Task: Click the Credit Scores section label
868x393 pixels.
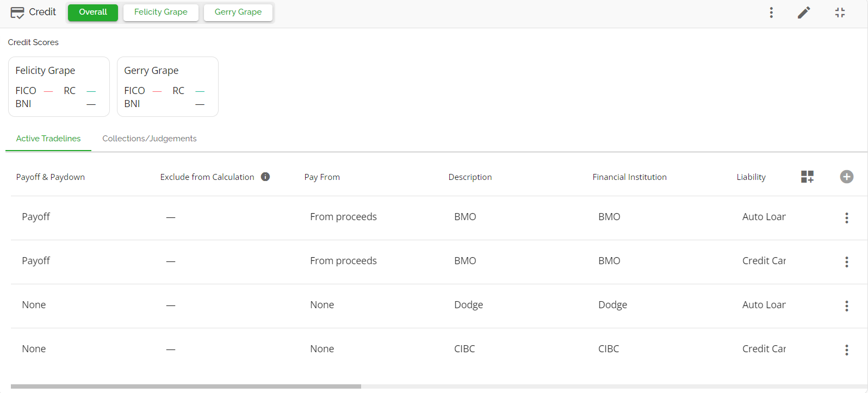Action: click(x=33, y=42)
